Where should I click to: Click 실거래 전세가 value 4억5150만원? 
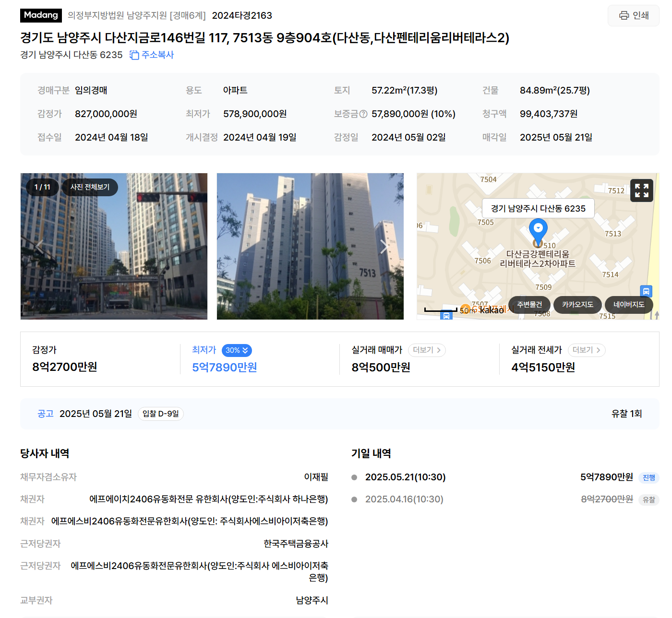pos(543,368)
